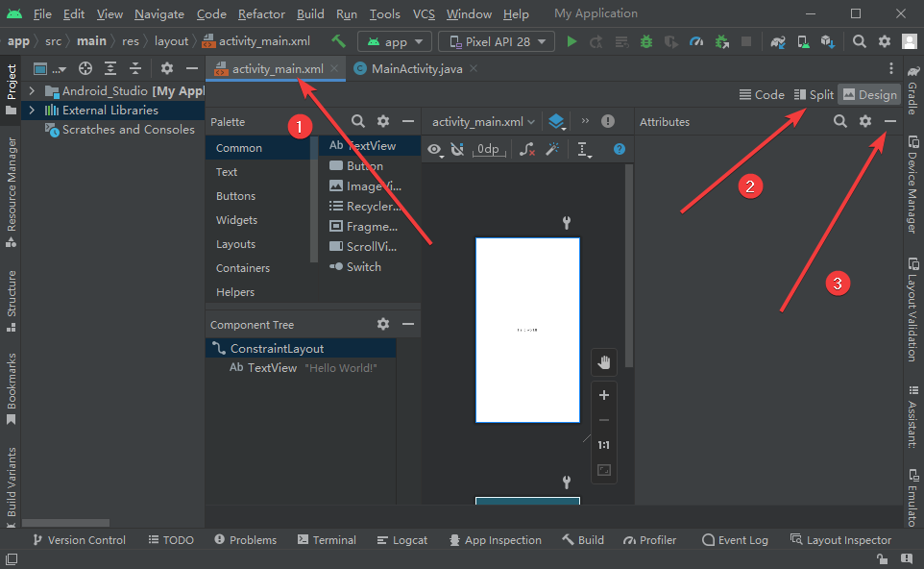Click the Zoom to Fit Screen icon
Image resolution: width=924 pixels, height=569 pixels.
point(604,470)
